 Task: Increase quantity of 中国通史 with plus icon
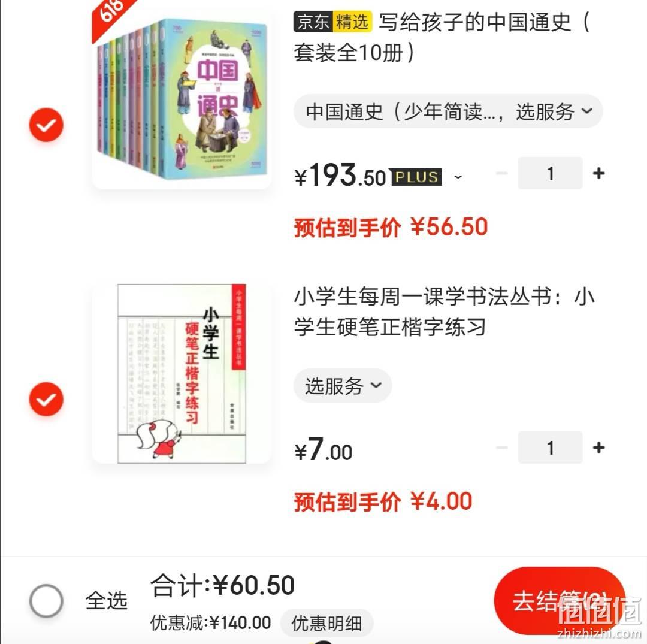point(598,173)
